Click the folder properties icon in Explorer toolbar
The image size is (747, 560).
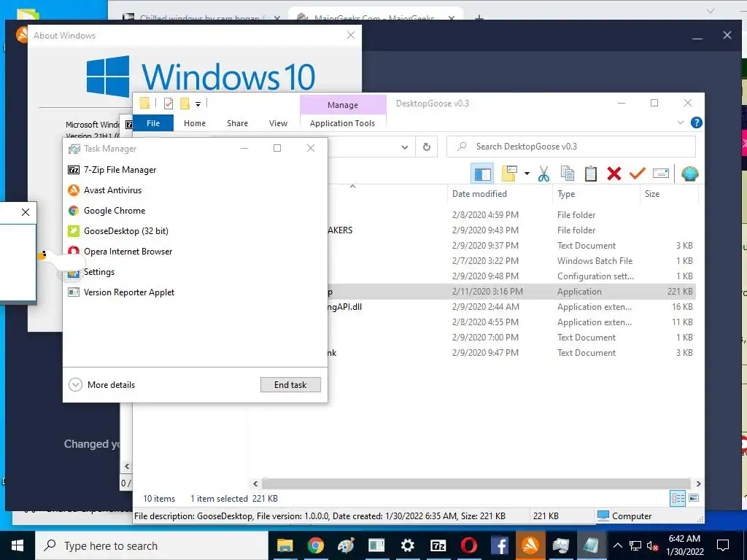click(x=508, y=174)
